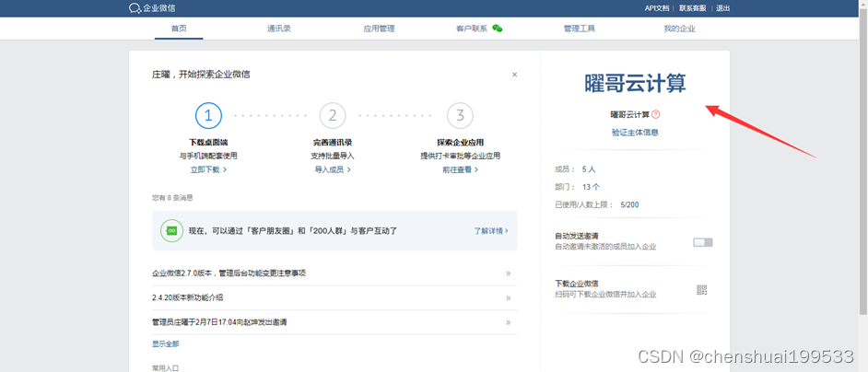Toggle the 自动发送邀请 switch

pyautogui.click(x=703, y=242)
